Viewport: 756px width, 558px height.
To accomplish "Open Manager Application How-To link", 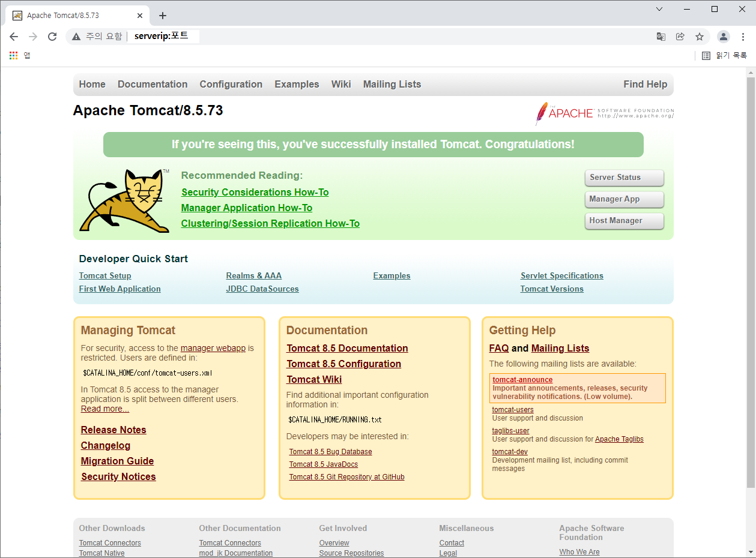I will pos(247,208).
